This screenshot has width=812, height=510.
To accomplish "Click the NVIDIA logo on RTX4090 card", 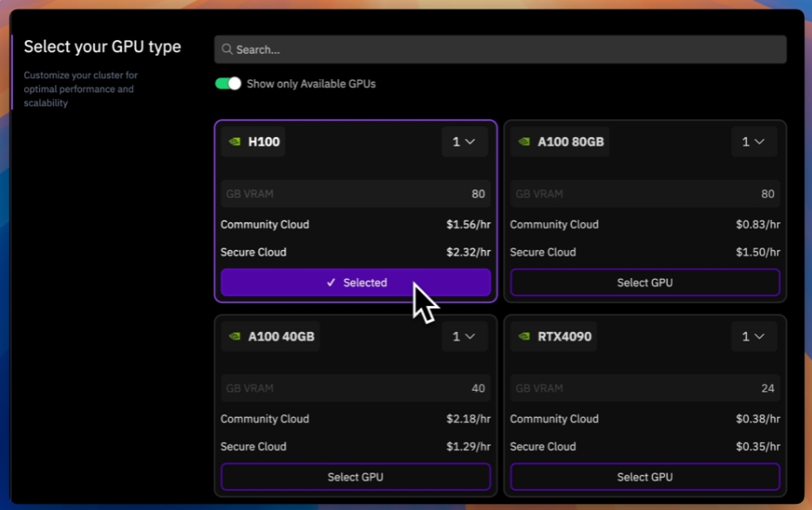I will [524, 336].
